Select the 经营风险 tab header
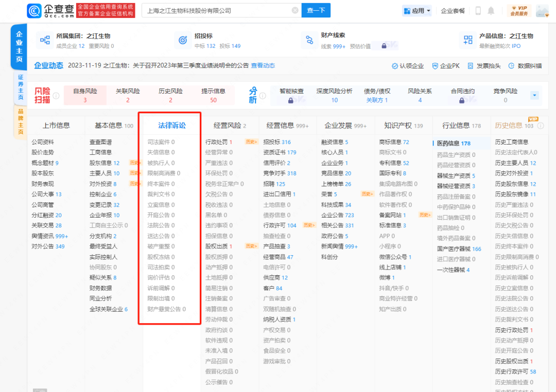 click(x=230, y=126)
